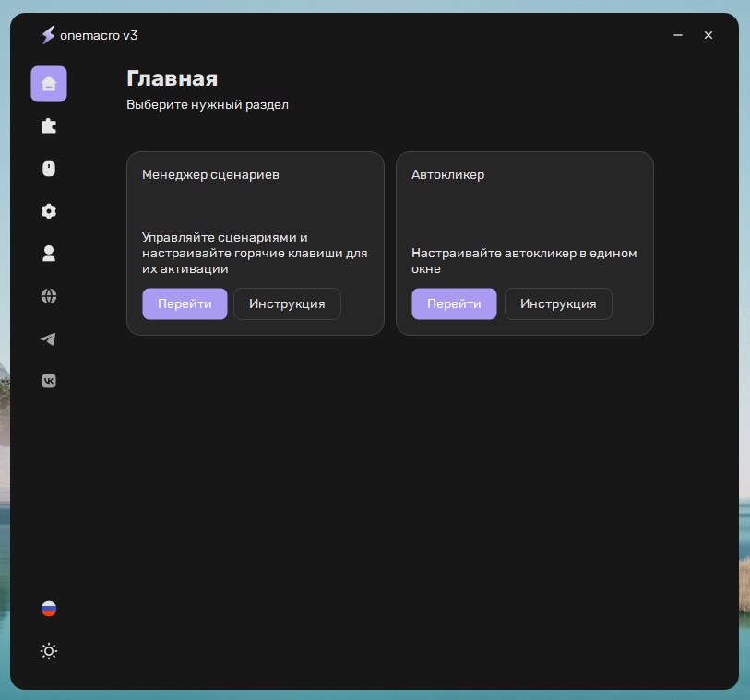The height and width of the screenshot is (700, 750).
Task: Select the Менеджер сценариев card title
Action: pyautogui.click(x=210, y=175)
